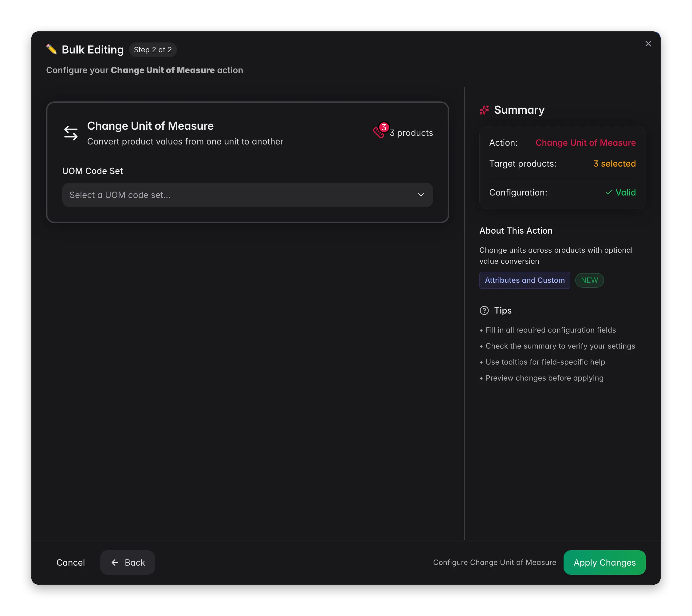Click tip 'Use tooltips for field-specific help'

click(545, 362)
